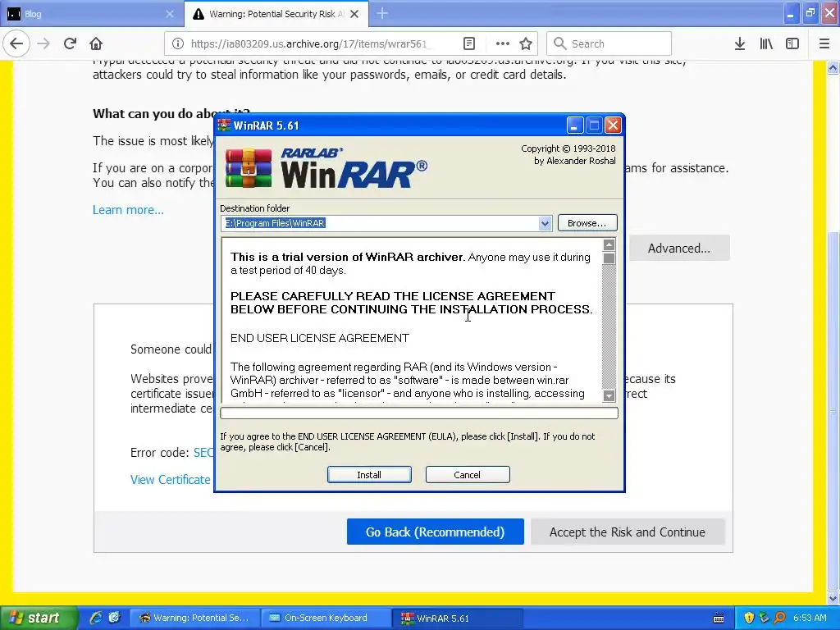
Task: Open the Windows Start menu
Action: click(x=38, y=619)
